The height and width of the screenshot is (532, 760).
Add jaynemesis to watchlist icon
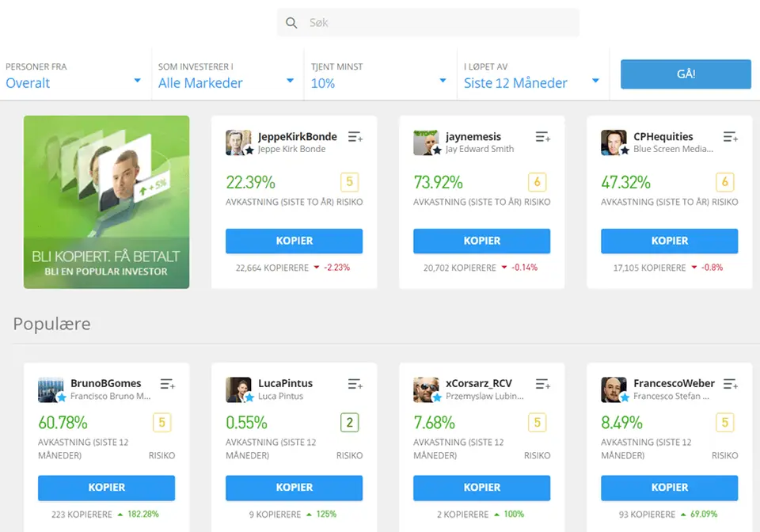pos(543,137)
